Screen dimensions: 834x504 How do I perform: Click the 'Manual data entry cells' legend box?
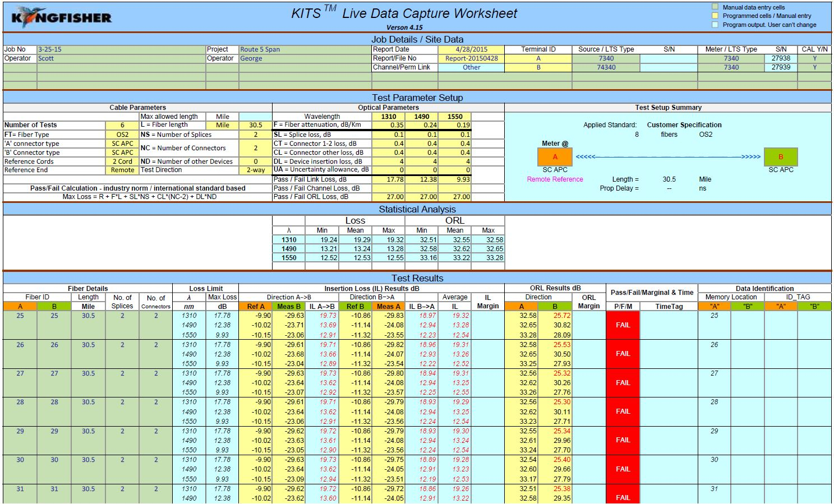pos(715,7)
